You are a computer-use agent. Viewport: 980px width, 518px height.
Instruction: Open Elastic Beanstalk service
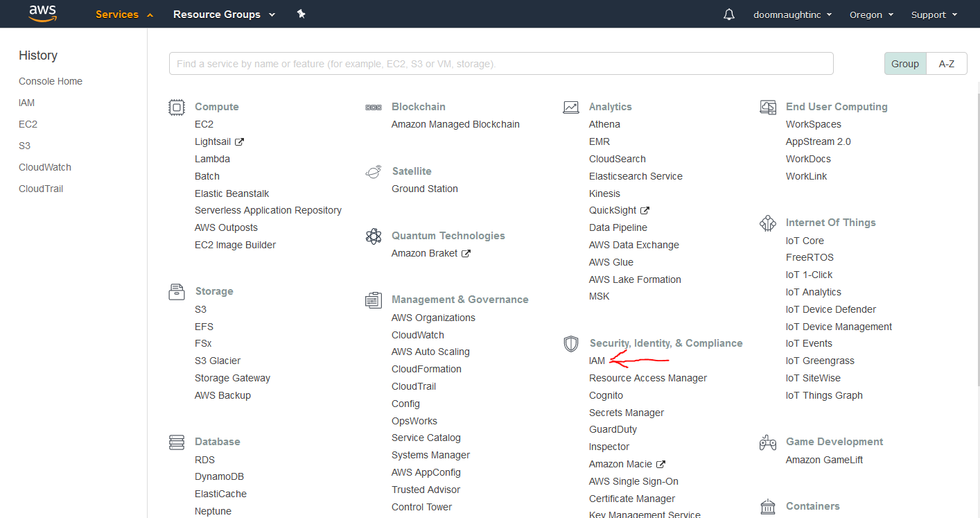[231, 193]
